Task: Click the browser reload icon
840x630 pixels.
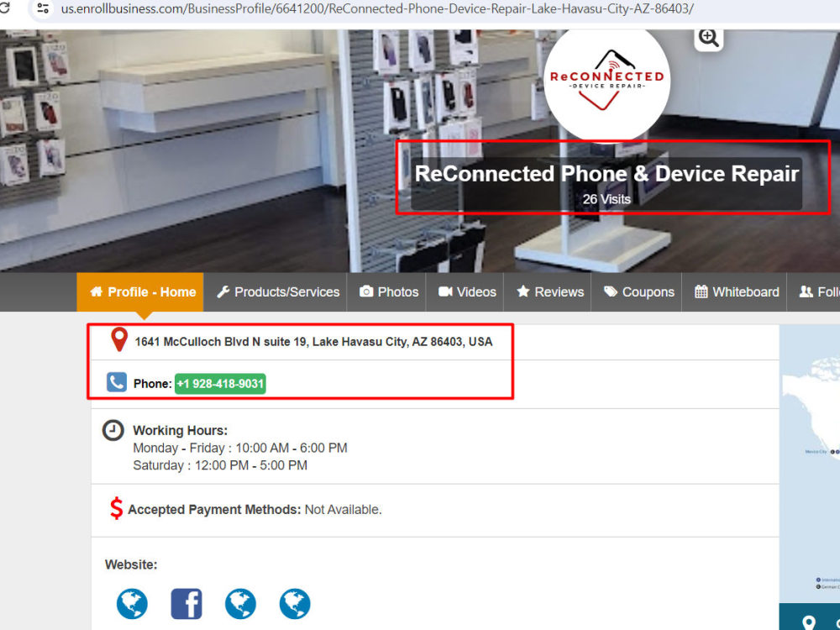Action: (x=4, y=8)
